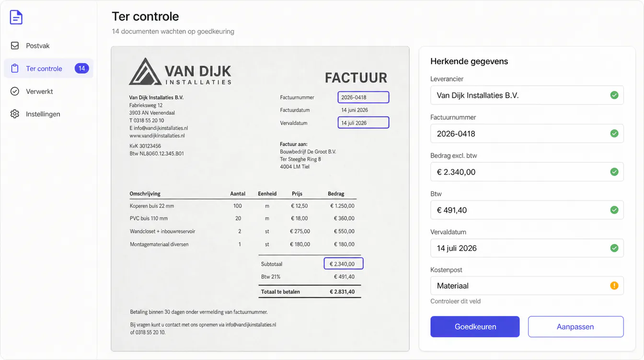Click highlighted invoice number 2026-0418 on document

pyautogui.click(x=363, y=97)
